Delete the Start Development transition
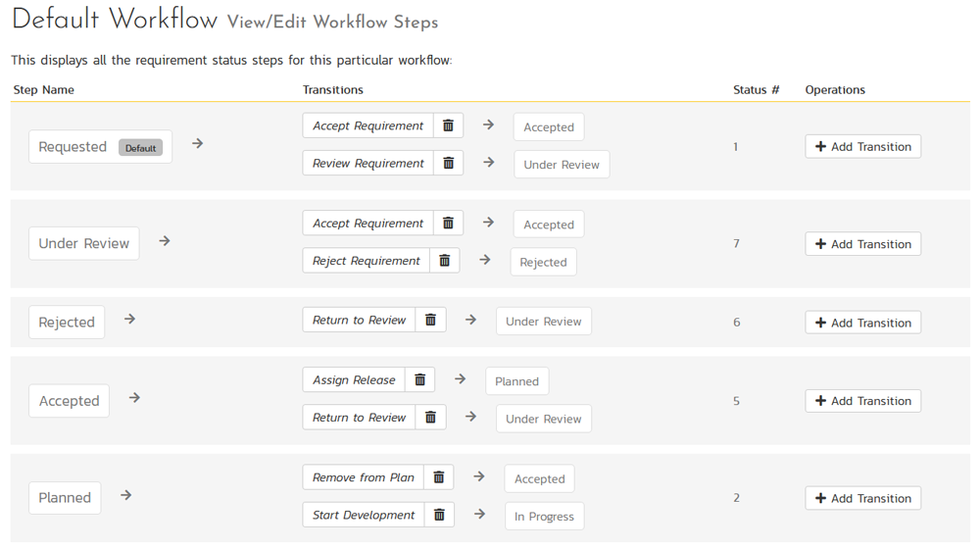The height and width of the screenshot is (549, 980). click(x=439, y=515)
